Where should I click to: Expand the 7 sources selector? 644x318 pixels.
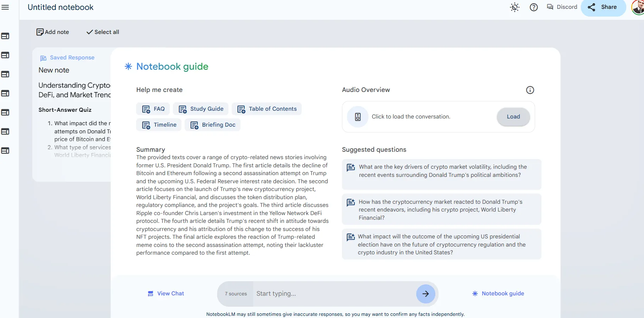(236, 294)
